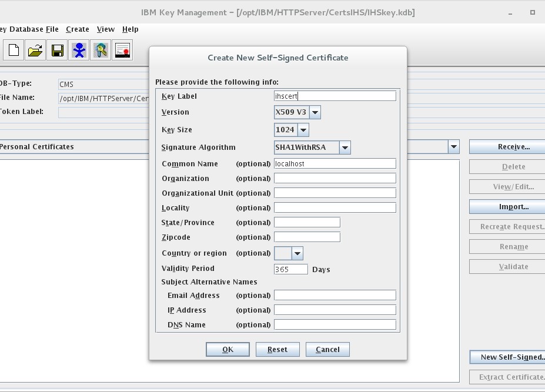
Task: Click the Rename button
Action: point(507,247)
